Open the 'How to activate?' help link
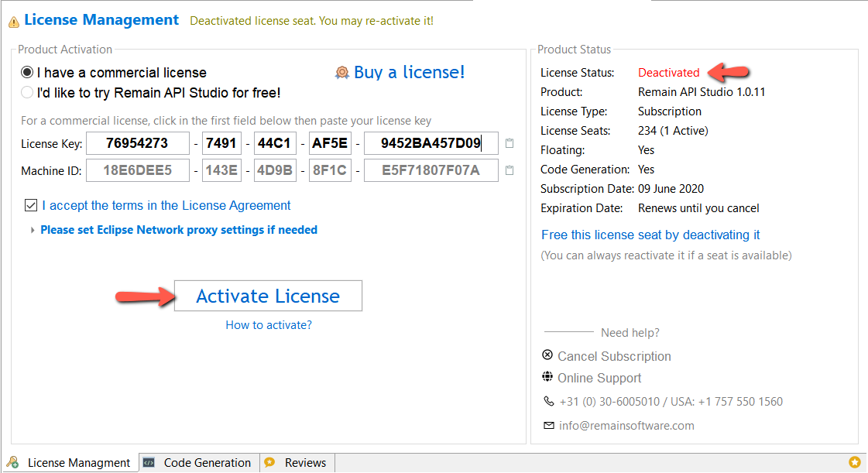868x473 pixels. 269,325
